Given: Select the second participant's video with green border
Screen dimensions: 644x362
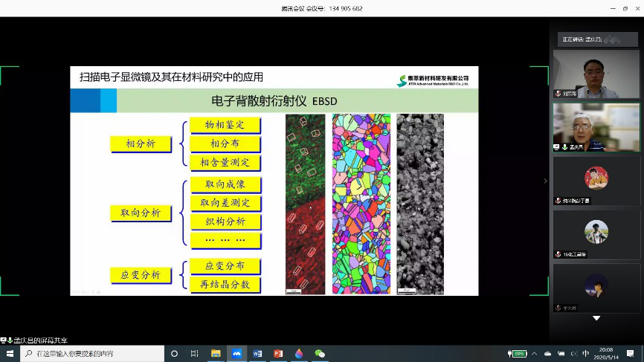Looking at the screenshot, I should [x=596, y=127].
